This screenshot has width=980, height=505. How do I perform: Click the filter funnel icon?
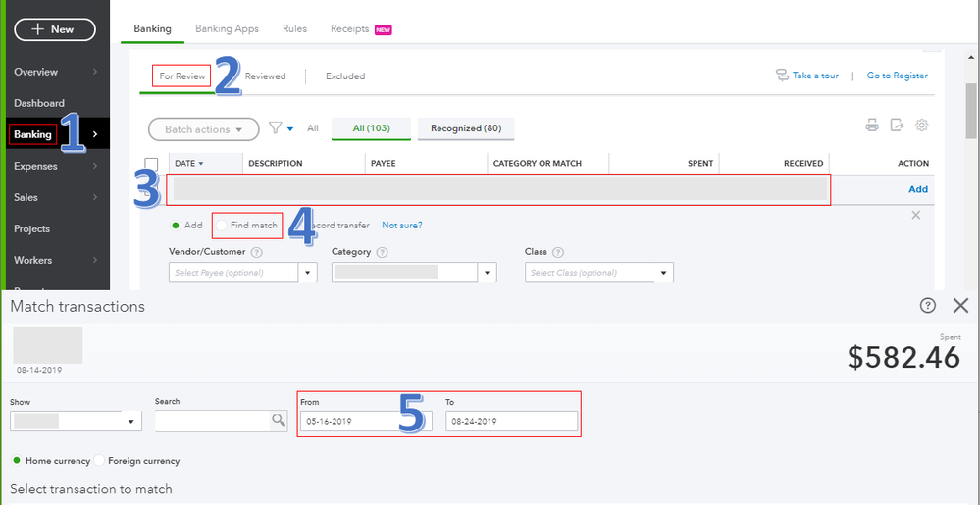pos(275,128)
